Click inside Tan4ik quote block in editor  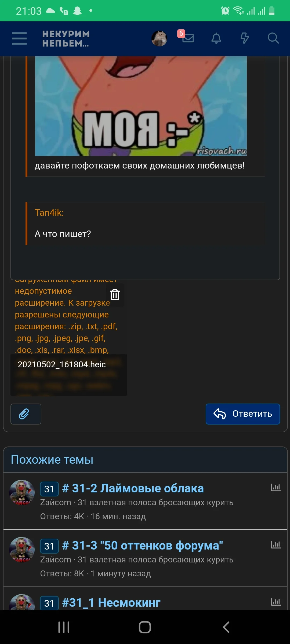point(145,224)
